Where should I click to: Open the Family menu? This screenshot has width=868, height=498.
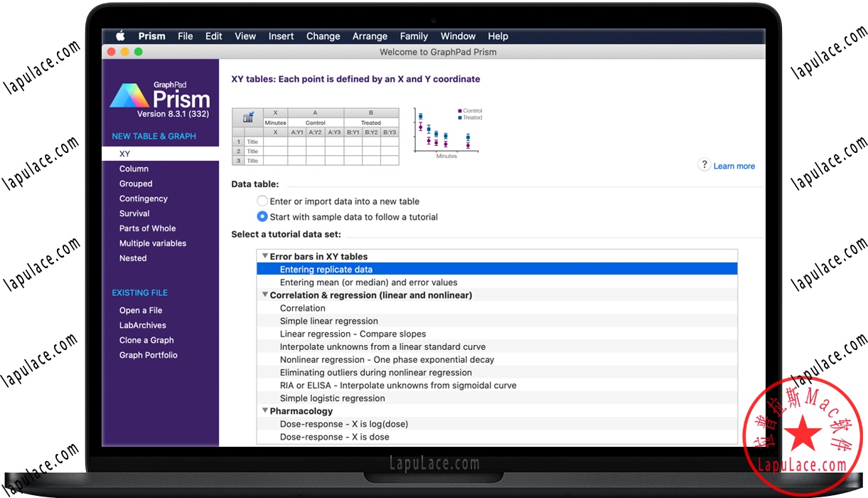[414, 36]
